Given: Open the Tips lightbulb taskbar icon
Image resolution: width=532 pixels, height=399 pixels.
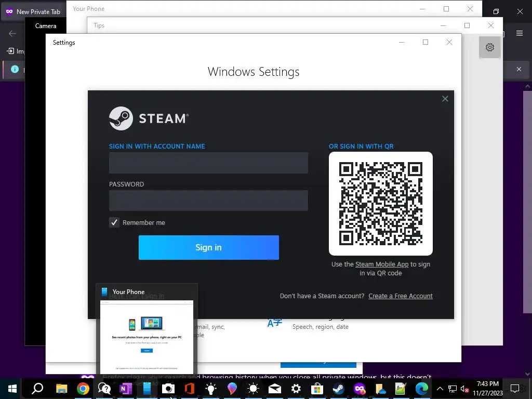Looking at the screenshot, I should 211,389.
